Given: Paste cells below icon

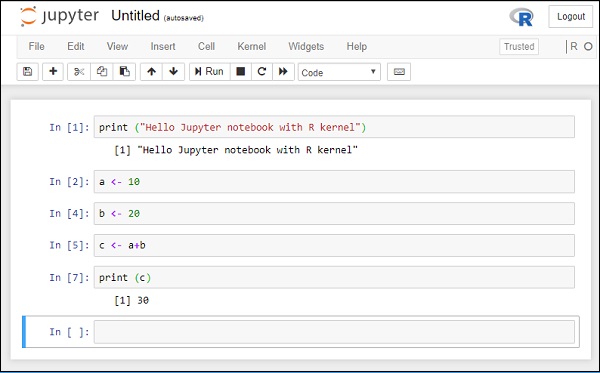Looking at the screenshot, I should coord(124,72).
